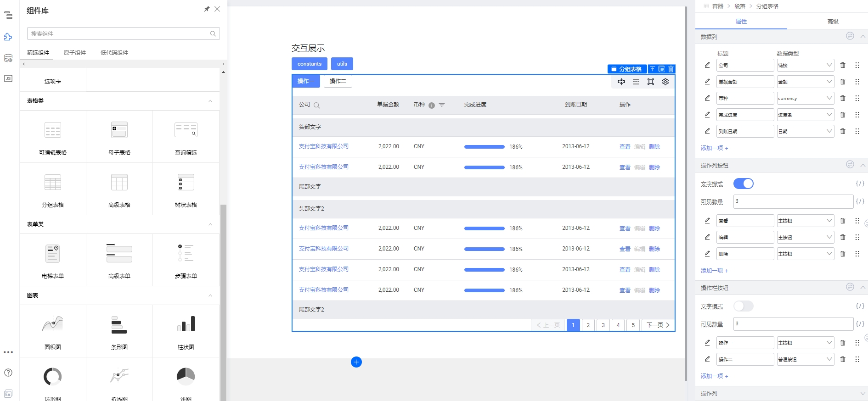Click the utils button
This screenshot has height=401, width=868.
(342, 64)
